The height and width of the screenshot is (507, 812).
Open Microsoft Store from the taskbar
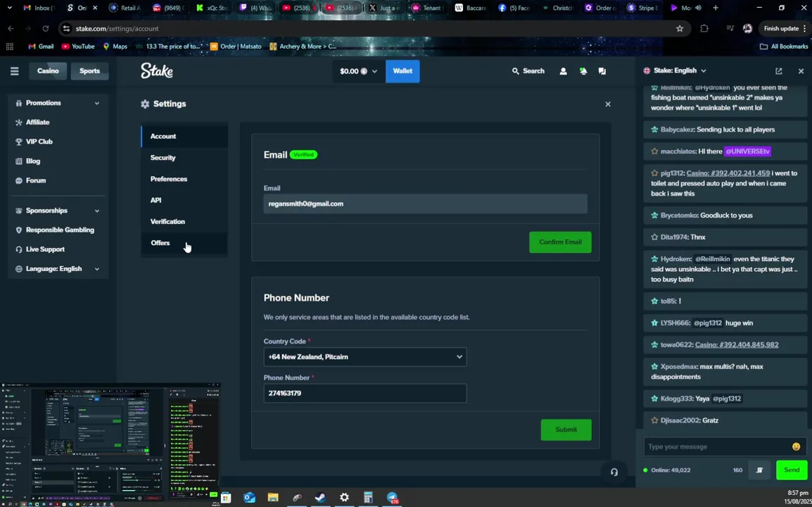coord(226,498)
